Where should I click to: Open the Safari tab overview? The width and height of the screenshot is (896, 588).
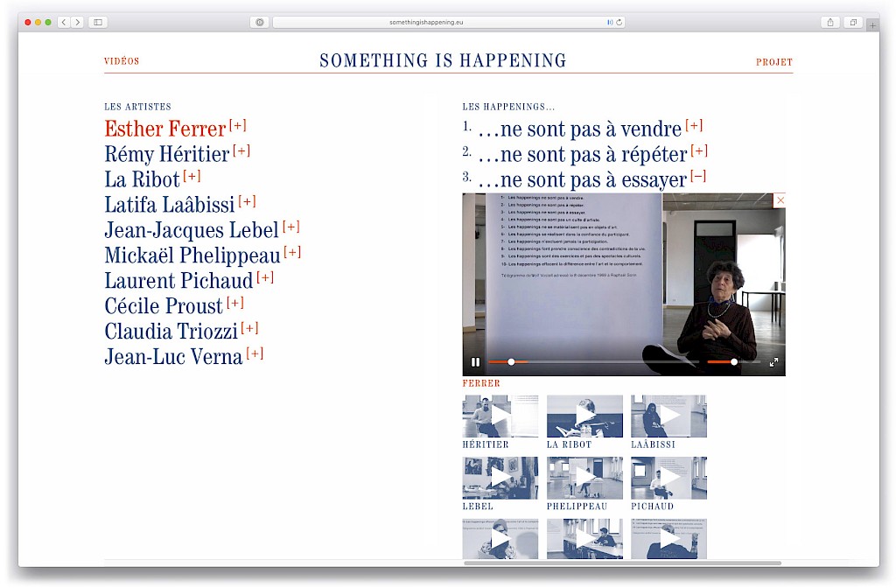click(x=852, y=22)
